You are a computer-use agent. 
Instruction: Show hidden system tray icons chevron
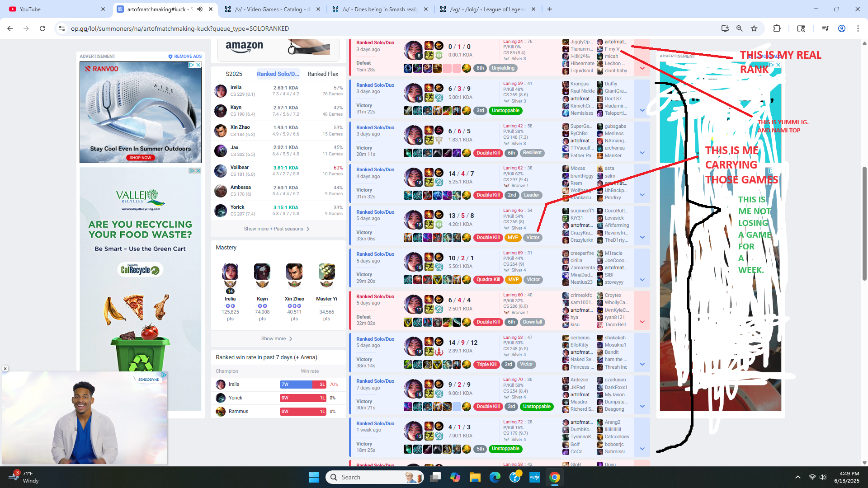pyautogui.click(x=797, y=477)
